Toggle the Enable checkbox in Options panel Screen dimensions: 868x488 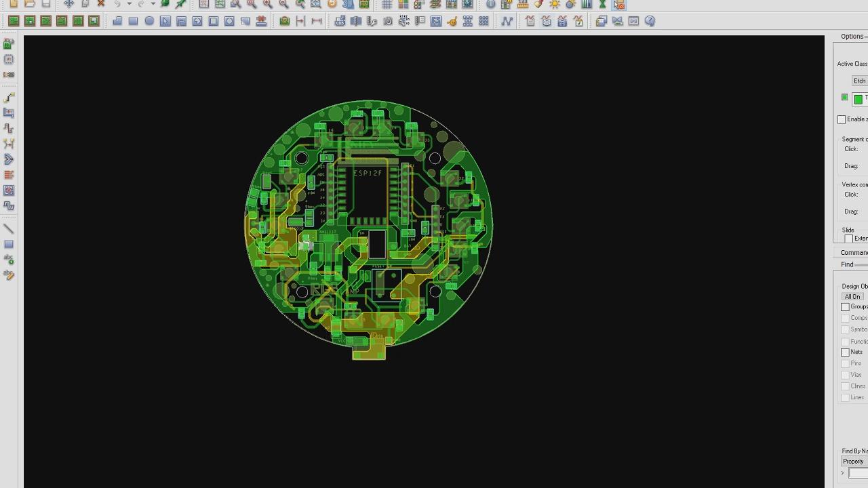[x=842, y=119]
